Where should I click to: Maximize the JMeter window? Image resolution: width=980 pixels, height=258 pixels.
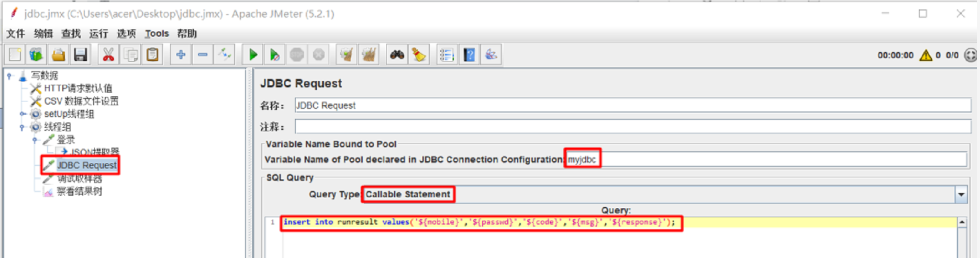point(923,14)
